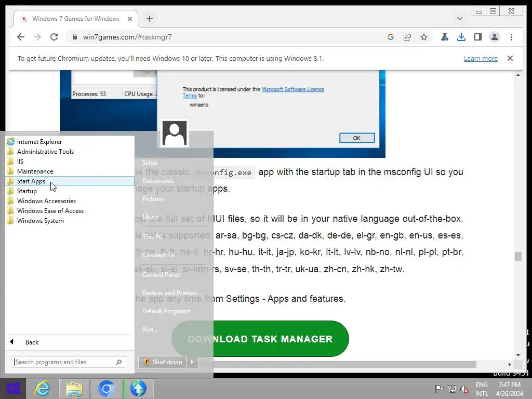This screenshot has width=532, height=399.
Task: Click the vertical scrollbar down arrow
Action: point(518,355)
